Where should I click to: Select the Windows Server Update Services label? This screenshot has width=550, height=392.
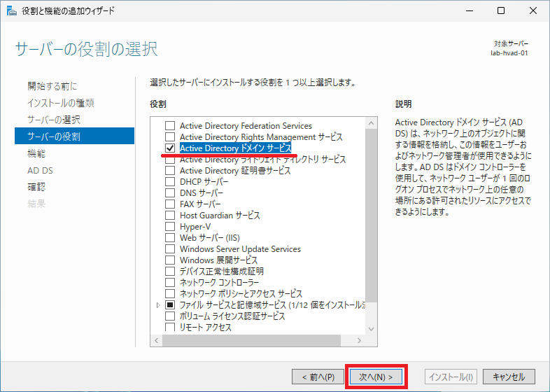(240, 249)
